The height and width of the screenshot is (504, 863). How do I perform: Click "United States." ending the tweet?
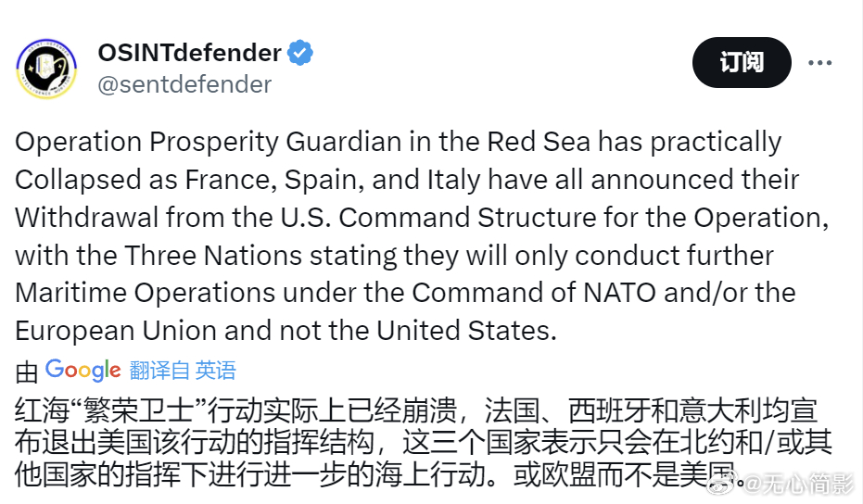467,332
